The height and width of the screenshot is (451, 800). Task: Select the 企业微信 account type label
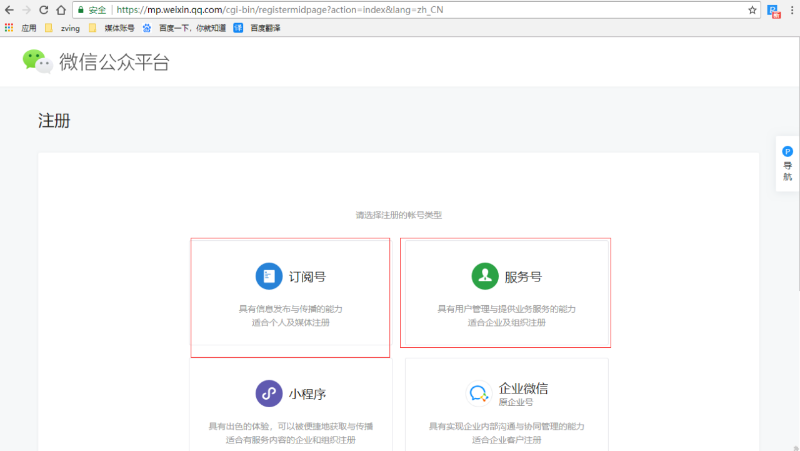tap(523, 388)
